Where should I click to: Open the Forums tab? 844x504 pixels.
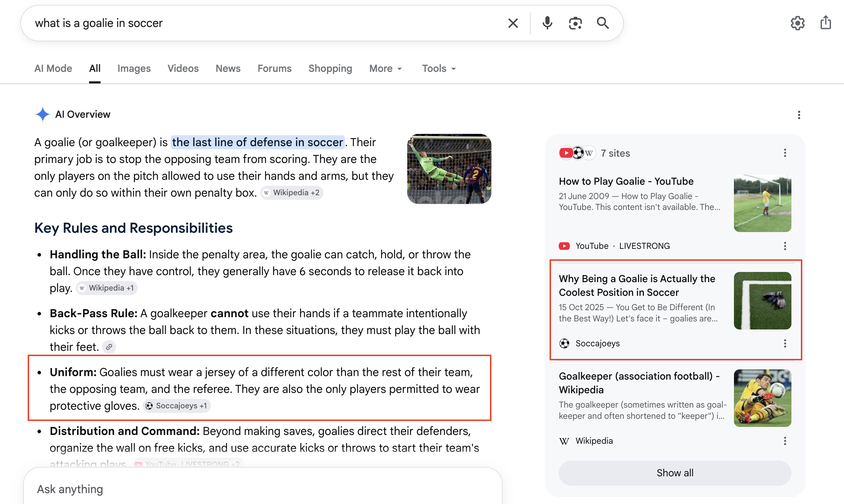pyautogui.click(x=274, y=69)
